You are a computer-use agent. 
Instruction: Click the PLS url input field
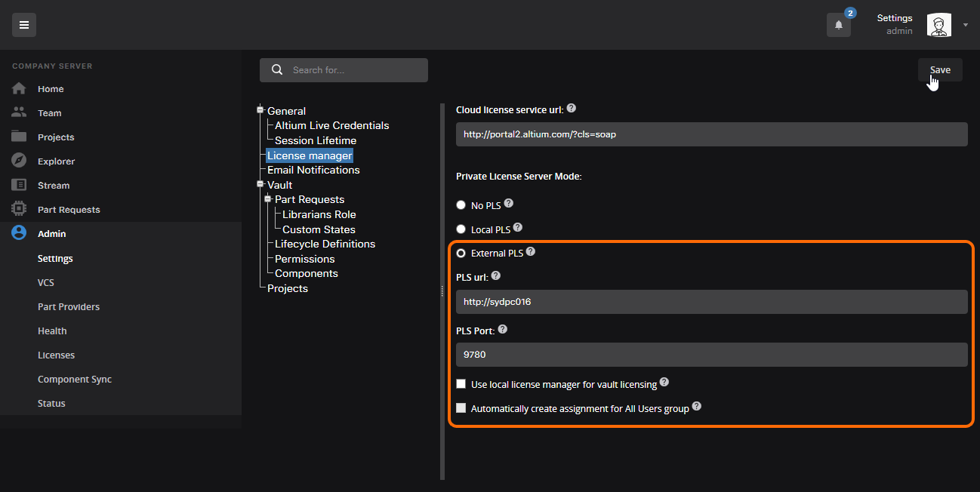711,302
